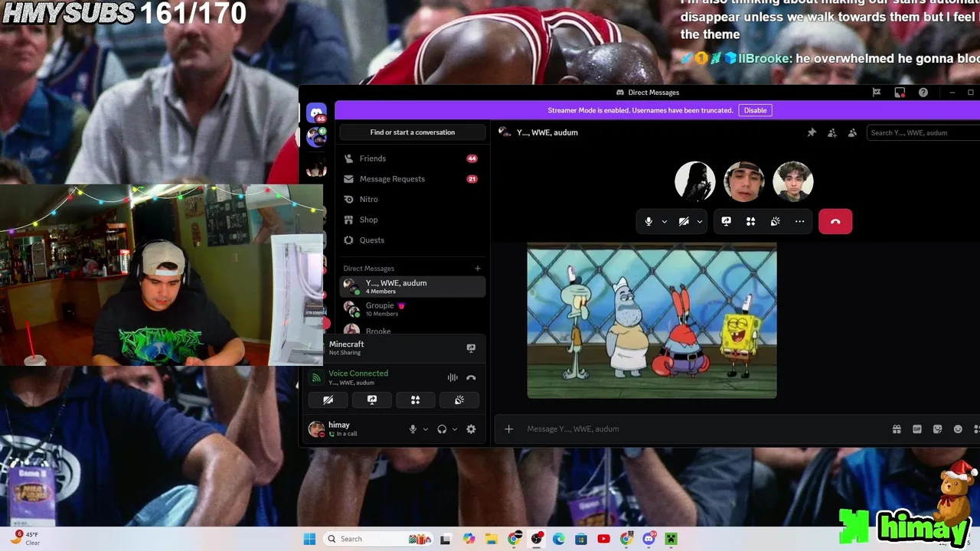Toggle microphone mute in call controls
980x551 pixels.
648,221
